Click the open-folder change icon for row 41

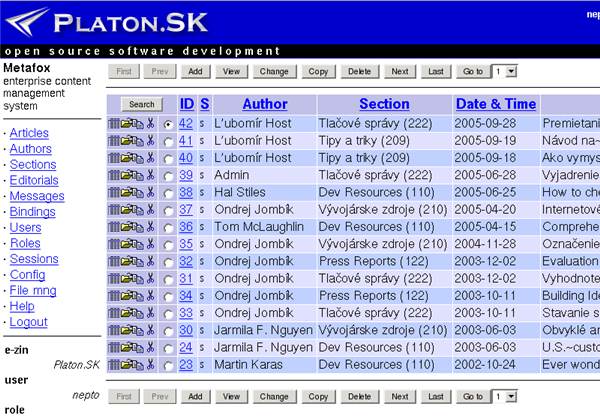[x=126, y=141]
